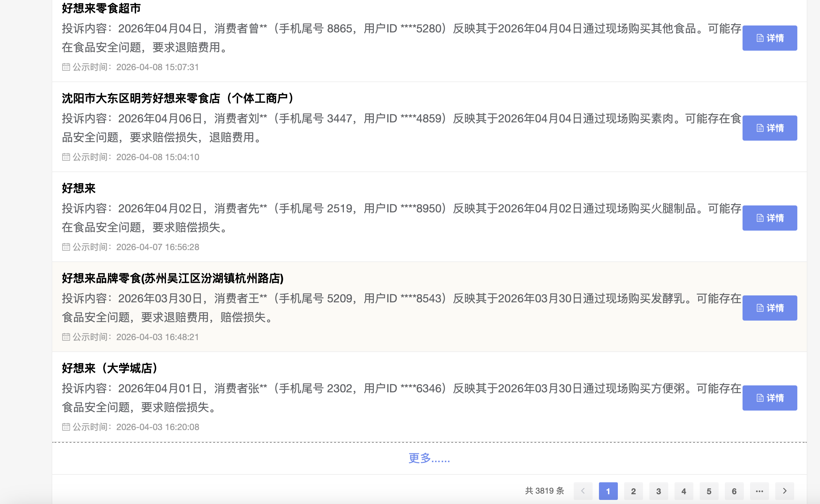This screenshot has width=820, height=504.
Task: Click calendar icon beside 2026-04-07 16:56:28
Action: [x=66, y=247]
